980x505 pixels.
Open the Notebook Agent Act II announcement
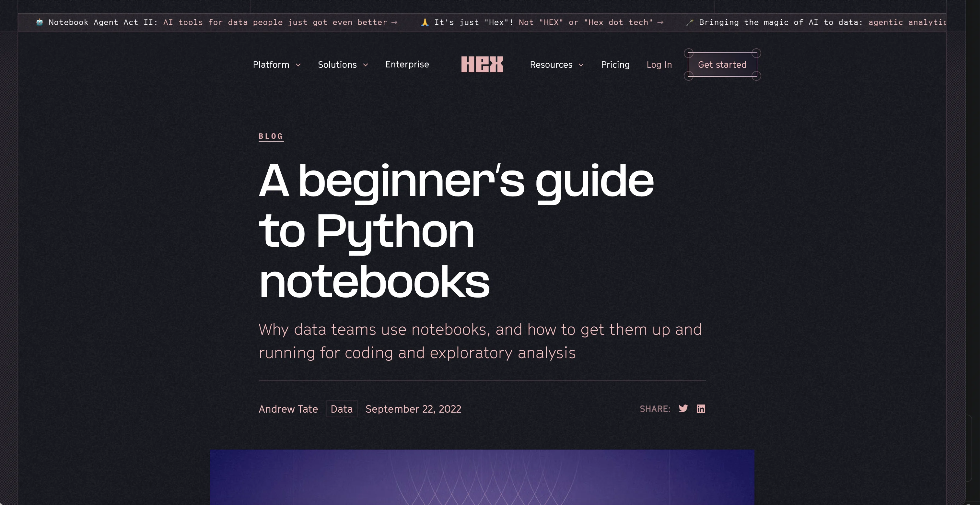click(217, 22)
